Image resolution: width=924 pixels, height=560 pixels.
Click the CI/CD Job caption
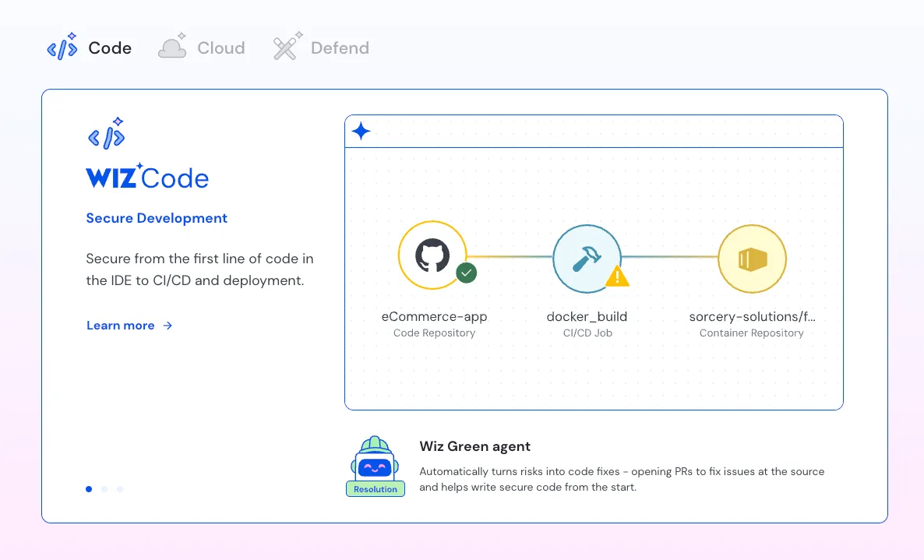tap(587, 333)
